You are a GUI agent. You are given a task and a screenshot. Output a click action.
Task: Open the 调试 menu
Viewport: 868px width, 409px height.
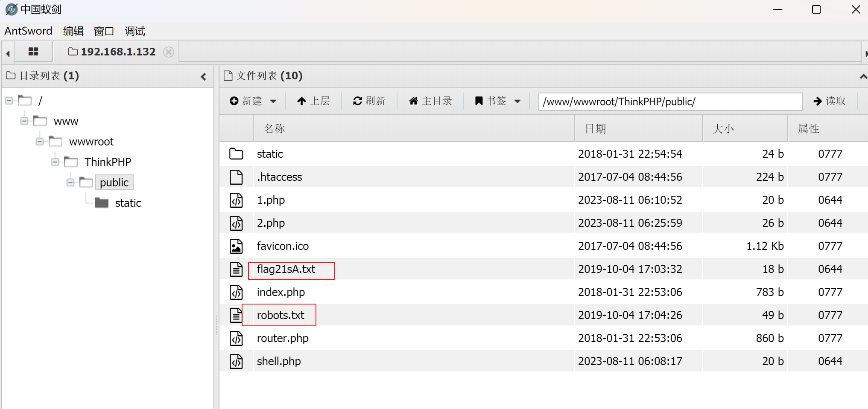pyautogui.click(x=135, y=31)
